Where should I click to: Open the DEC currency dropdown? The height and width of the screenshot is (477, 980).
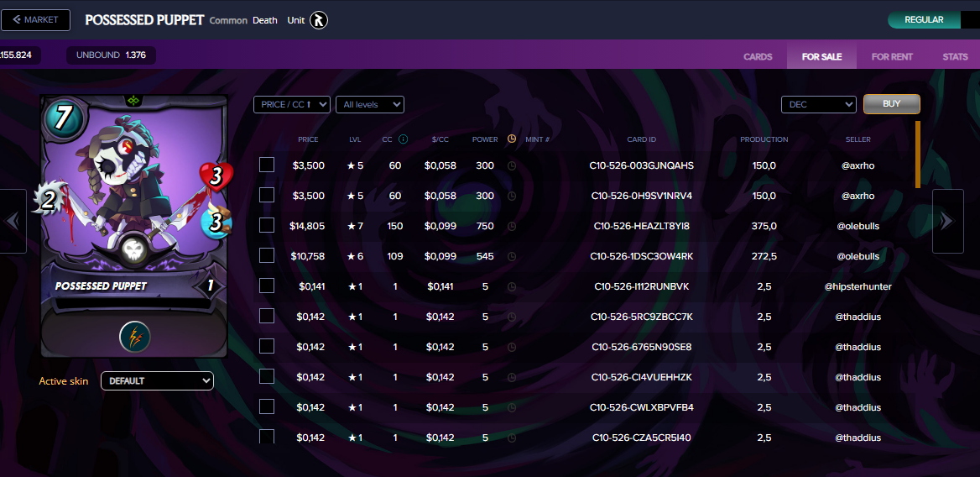point(818,104)
